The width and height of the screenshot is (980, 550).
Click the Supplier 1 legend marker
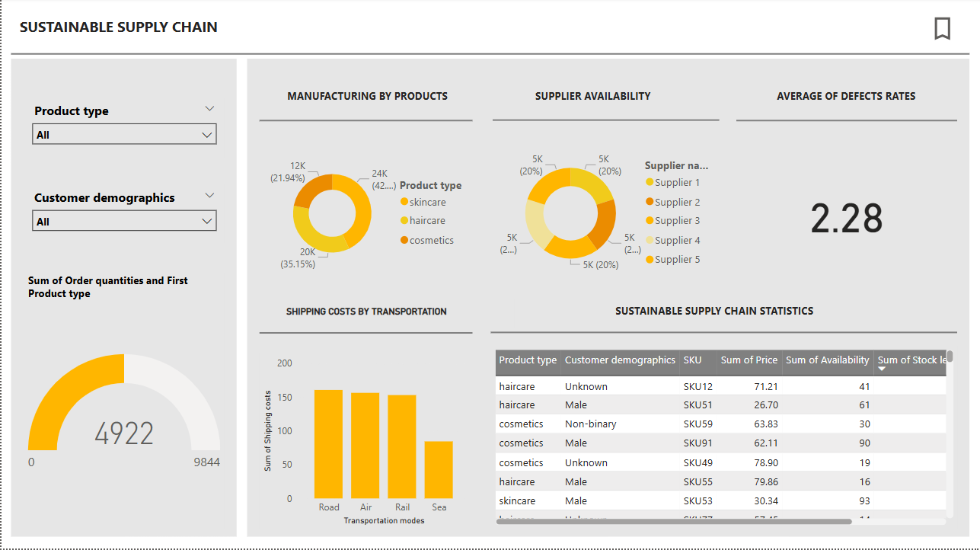(x=650, y=182)
